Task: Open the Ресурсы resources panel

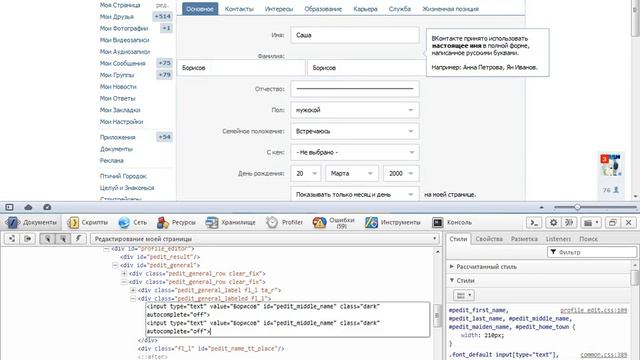Action: (x=176, y=222)
